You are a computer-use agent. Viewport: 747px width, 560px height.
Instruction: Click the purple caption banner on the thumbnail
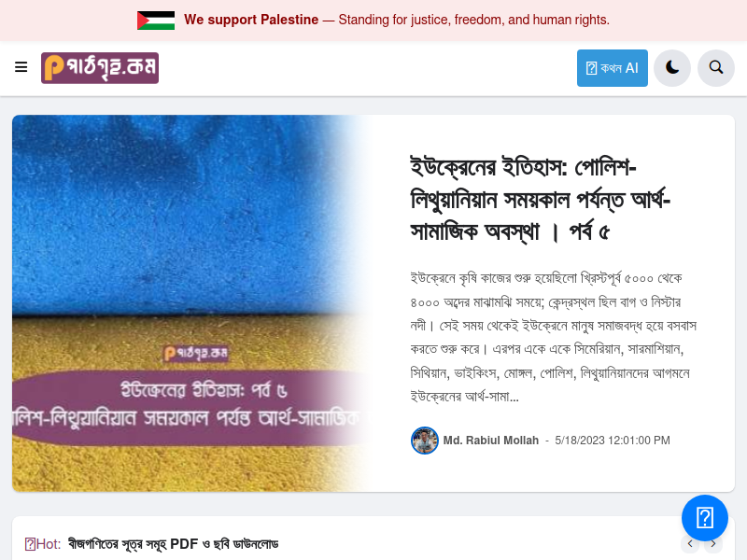coord(190,408)
